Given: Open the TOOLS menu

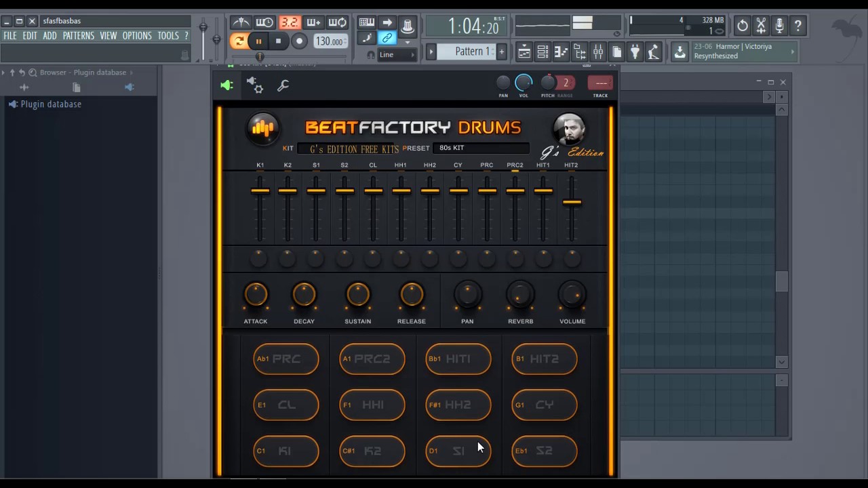Looking at the screenshot, I should 168,36.
